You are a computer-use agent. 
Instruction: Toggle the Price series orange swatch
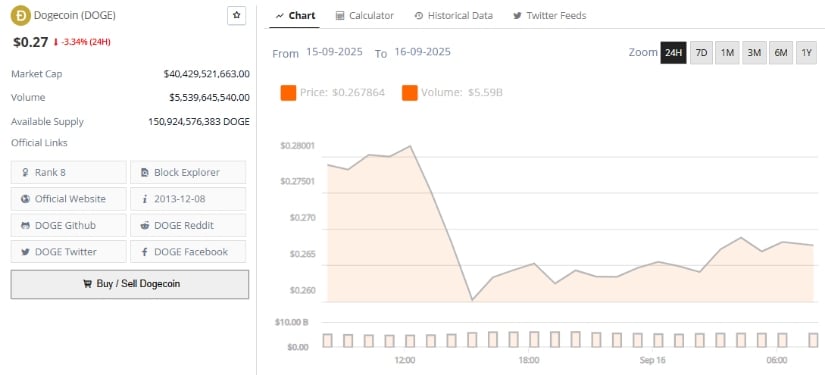pyautogui.click(x=288, y=93)
